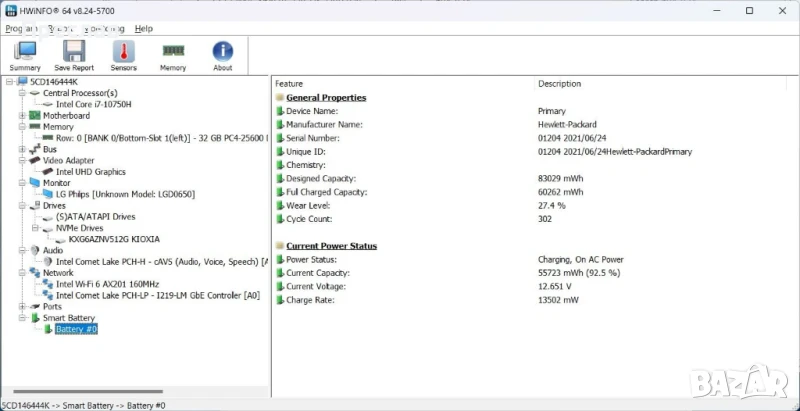The image size is (800, 411).
Task: Expand the Bus tree node
Action: click(22, 149)
